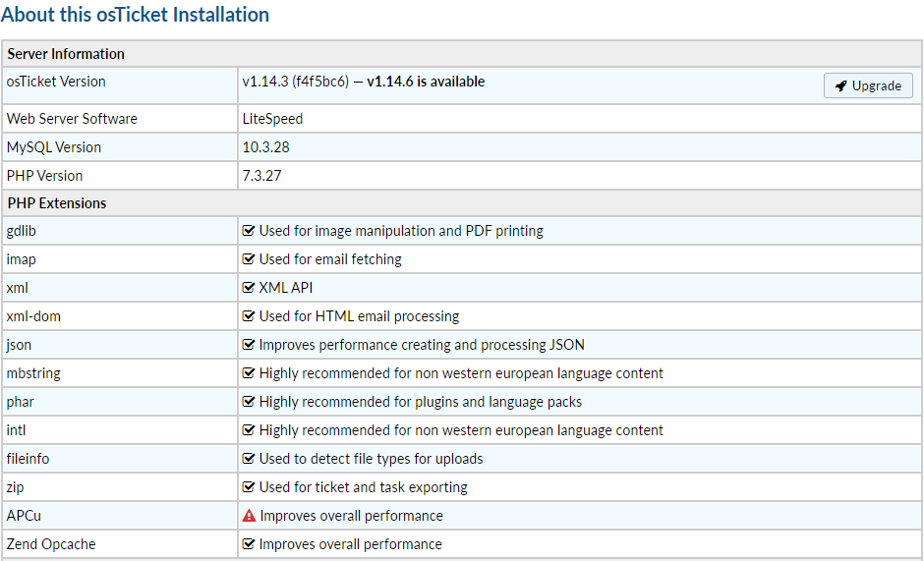Click the '7.3.27' PHP version value

point(261,176)
